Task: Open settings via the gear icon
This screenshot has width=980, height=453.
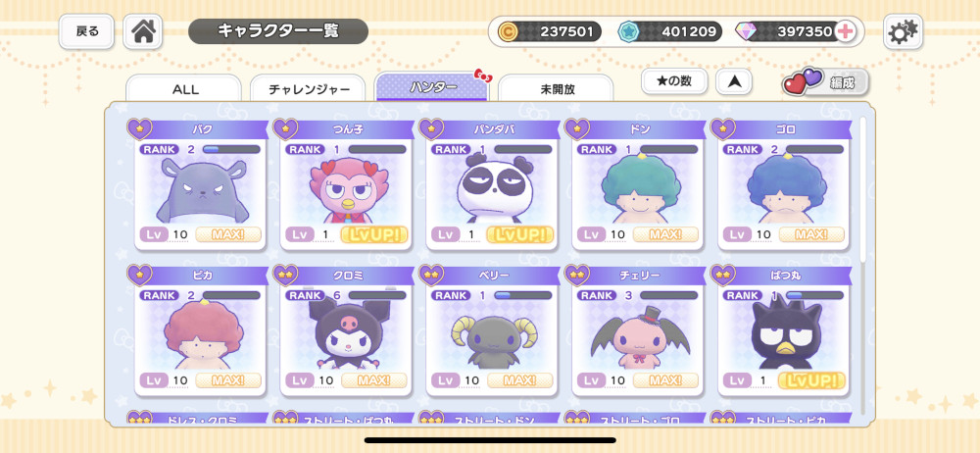Action: point(903,31)
